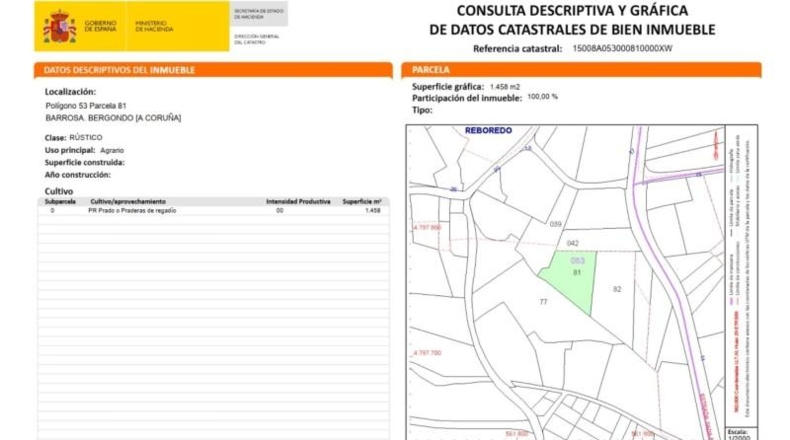Click the 'Año construcción:' label
Screen dimensions: 790x440
[x=78, y=174]
